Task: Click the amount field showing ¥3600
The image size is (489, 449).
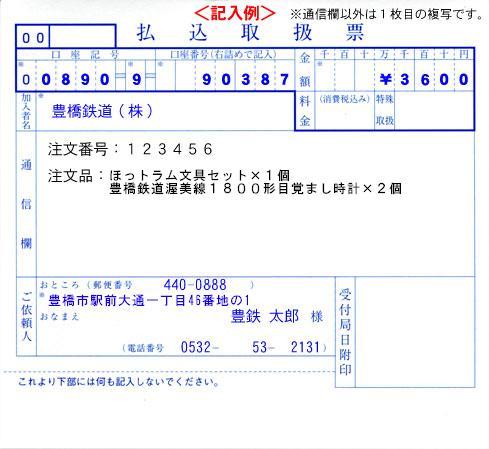Action: click(x=394, y=79)
